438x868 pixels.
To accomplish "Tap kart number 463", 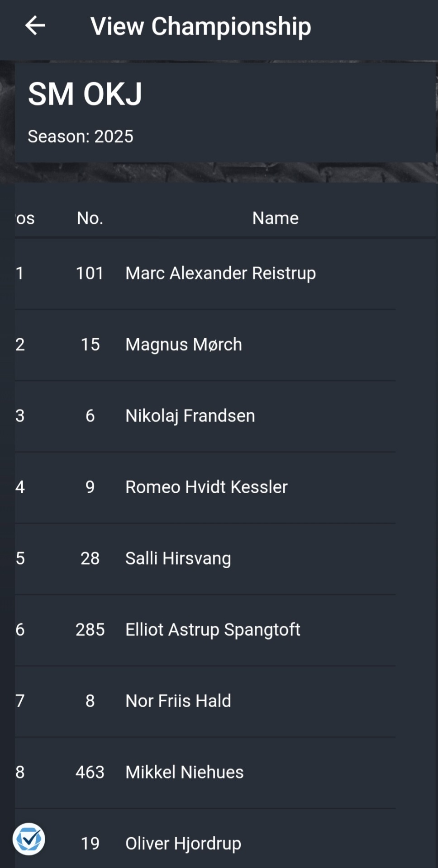I will [90, 772].
